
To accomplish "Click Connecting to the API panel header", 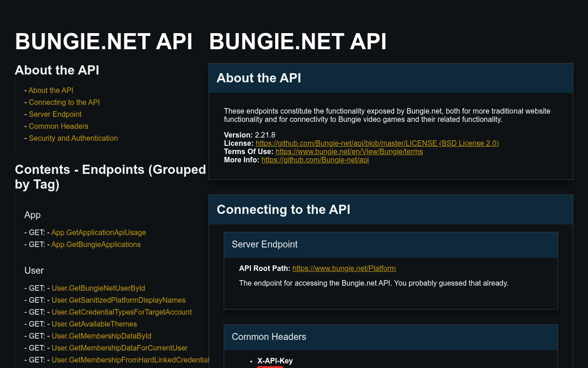I will (391, 210).
